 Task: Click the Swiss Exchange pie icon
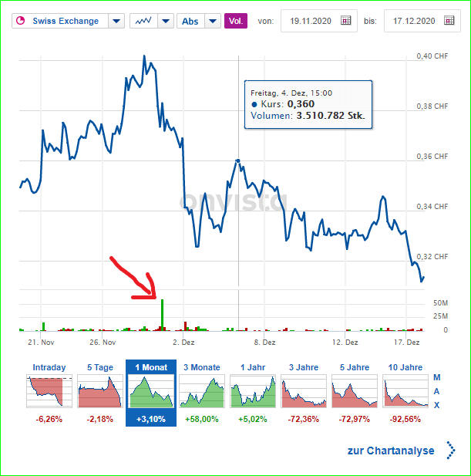click(21, 21)
